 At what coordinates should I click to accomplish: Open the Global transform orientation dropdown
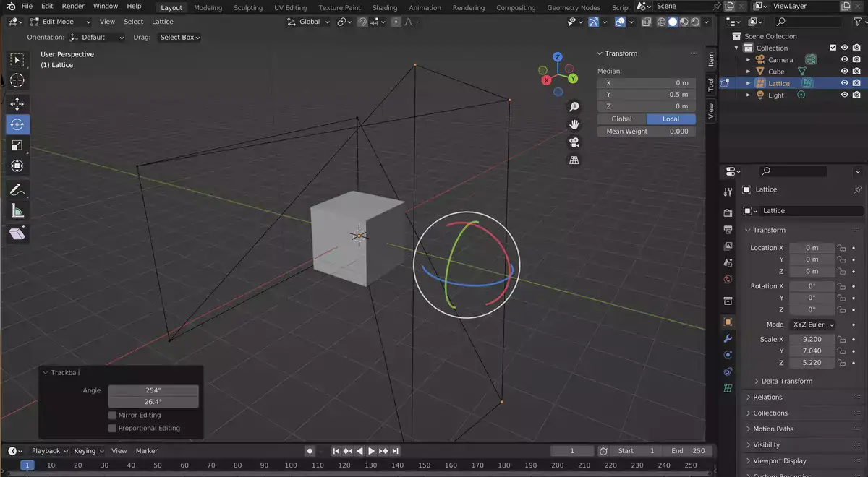[309, 22]
